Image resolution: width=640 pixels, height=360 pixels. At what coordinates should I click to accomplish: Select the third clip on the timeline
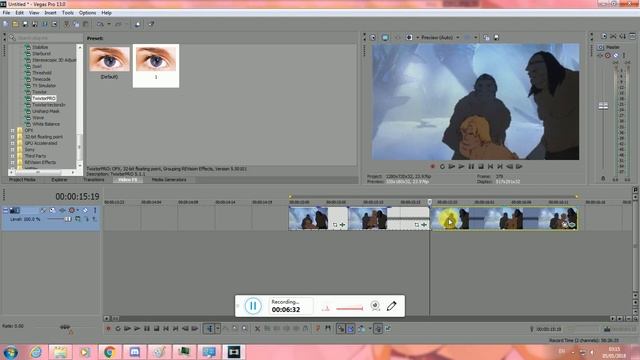click(504, 219)
